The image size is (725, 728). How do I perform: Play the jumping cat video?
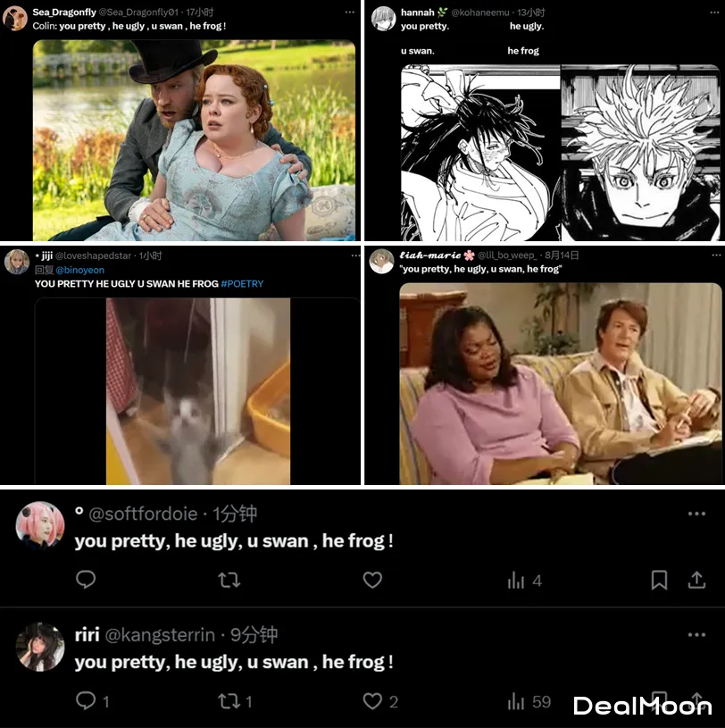197,391
